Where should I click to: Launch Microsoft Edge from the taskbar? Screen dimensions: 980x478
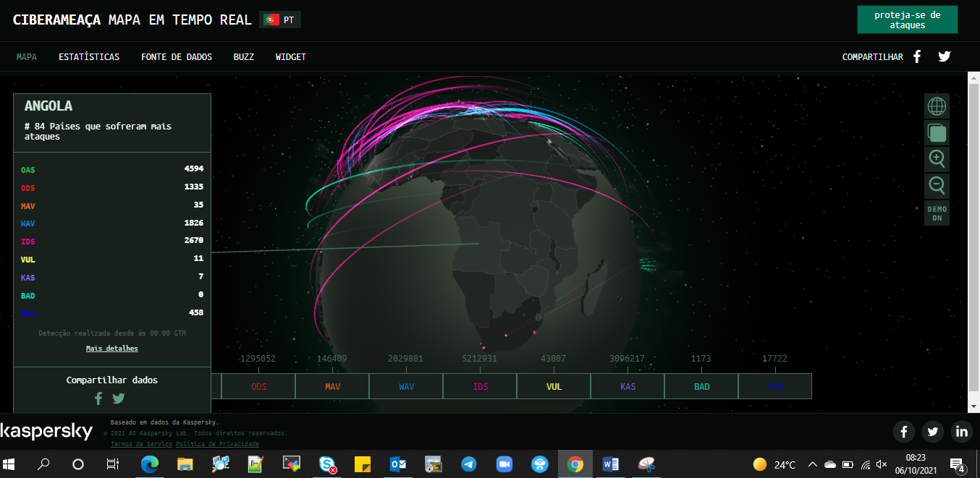[x=150, y=464]
